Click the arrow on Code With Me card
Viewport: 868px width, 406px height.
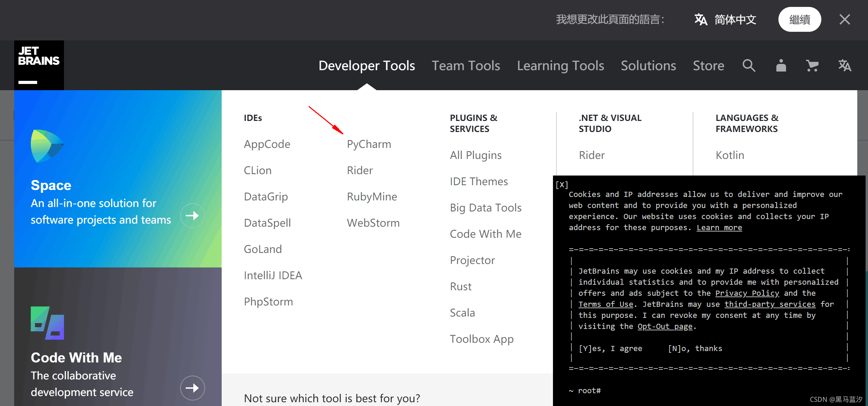[193, 388]
